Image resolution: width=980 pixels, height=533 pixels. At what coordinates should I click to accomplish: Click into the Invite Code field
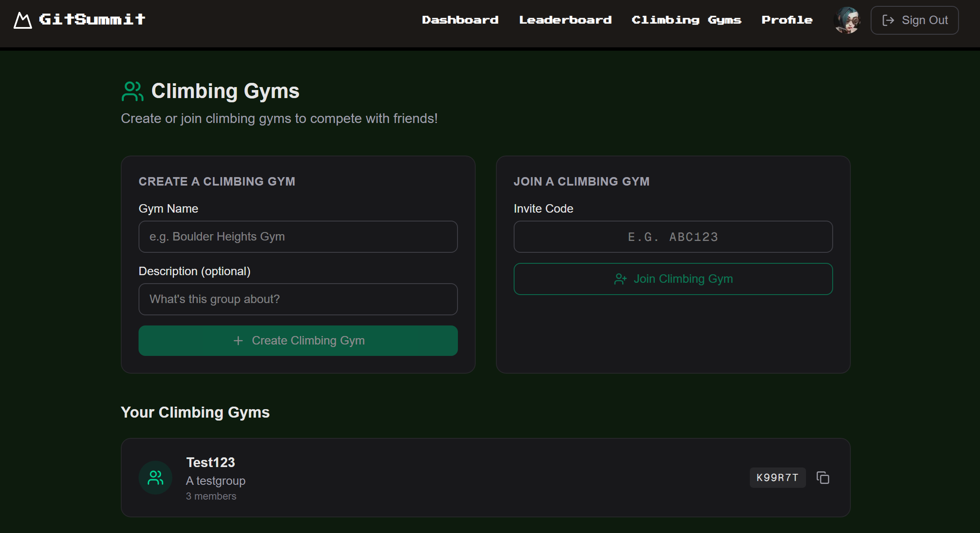(x=673, y=237)
